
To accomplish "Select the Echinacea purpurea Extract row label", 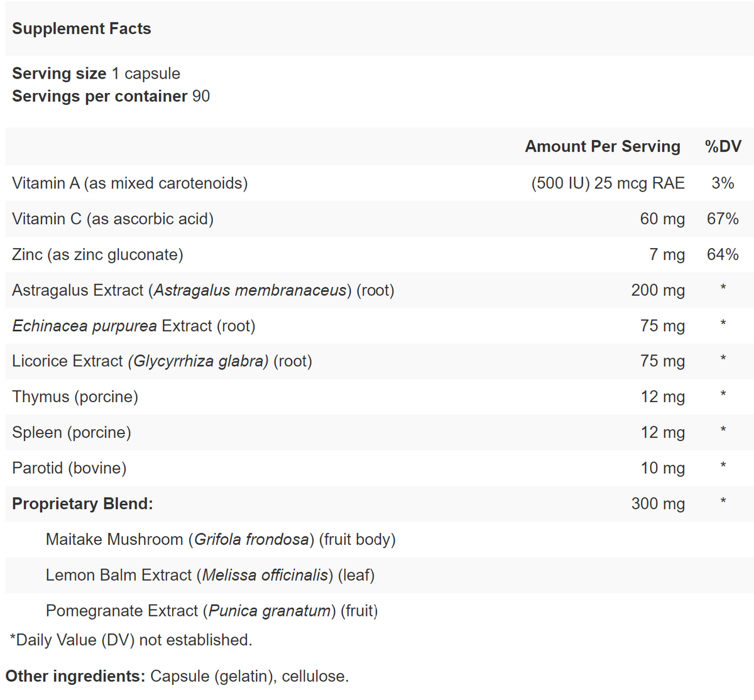I will pyautogui.click(x=134, y=326).
